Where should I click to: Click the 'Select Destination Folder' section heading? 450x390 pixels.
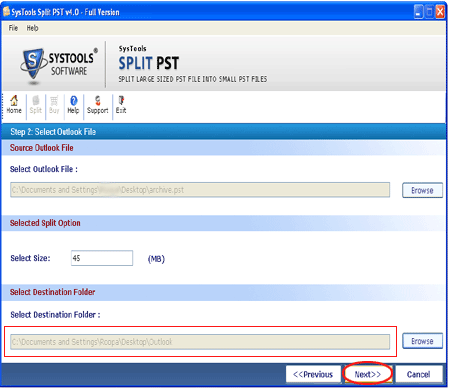tap(52, 292)
